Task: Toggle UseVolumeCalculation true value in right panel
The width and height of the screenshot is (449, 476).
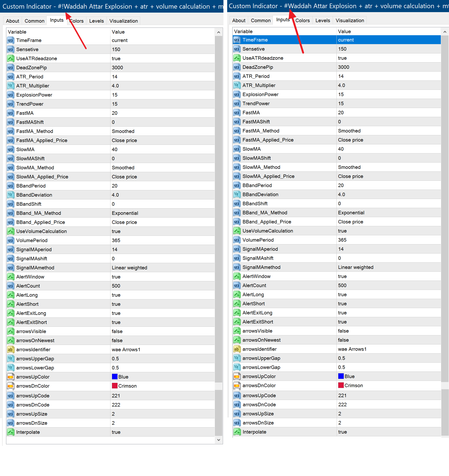Action: [342, 231]
